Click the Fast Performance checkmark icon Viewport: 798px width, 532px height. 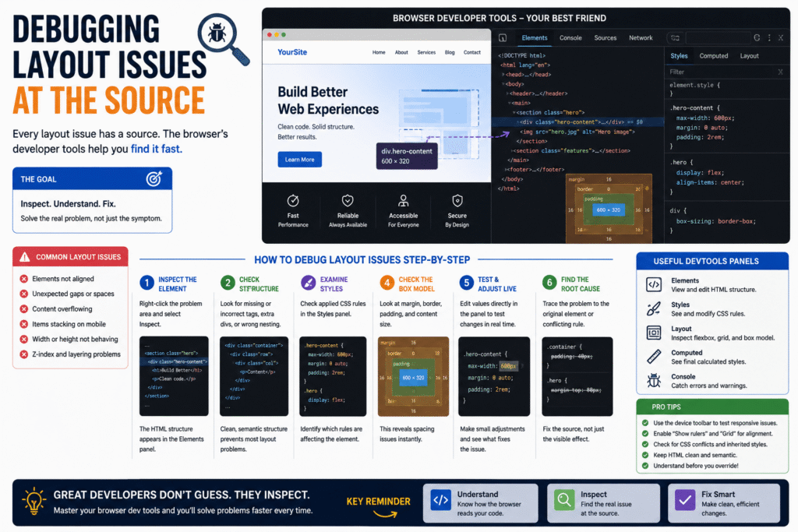(x=293, y=200)
